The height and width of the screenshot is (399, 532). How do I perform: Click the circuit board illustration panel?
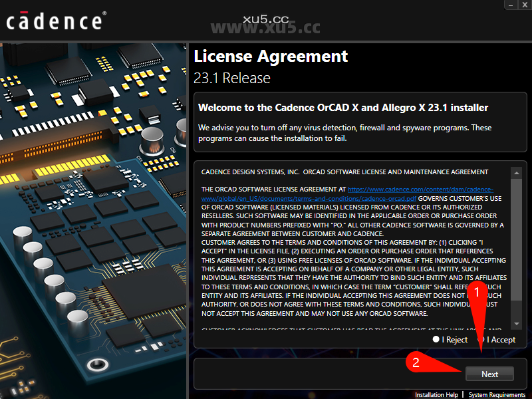tap(93, 219)
